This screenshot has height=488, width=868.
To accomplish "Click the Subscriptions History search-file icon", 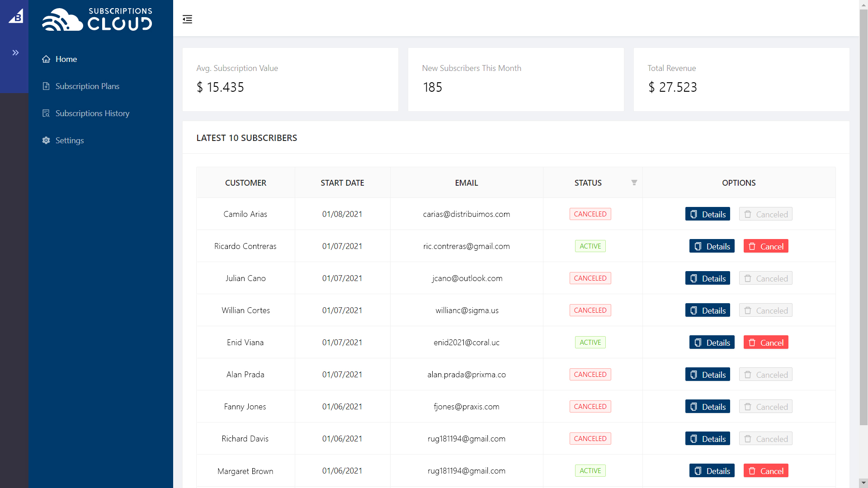I will 46,113.
